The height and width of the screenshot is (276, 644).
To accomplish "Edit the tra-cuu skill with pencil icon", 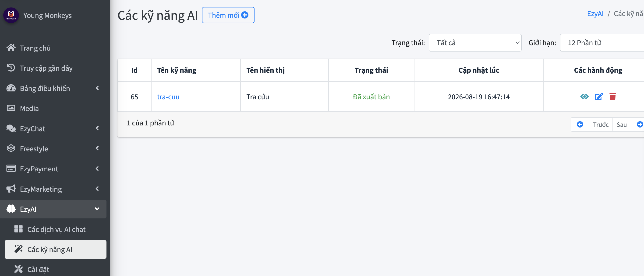I will pos(599,97).
